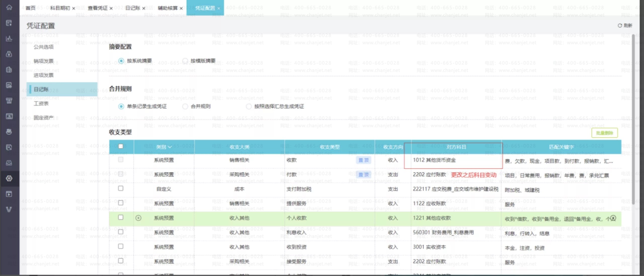644x276 pixels.
Task: Click the vertical scrollbar on right edge
Action: coord(633,116)
